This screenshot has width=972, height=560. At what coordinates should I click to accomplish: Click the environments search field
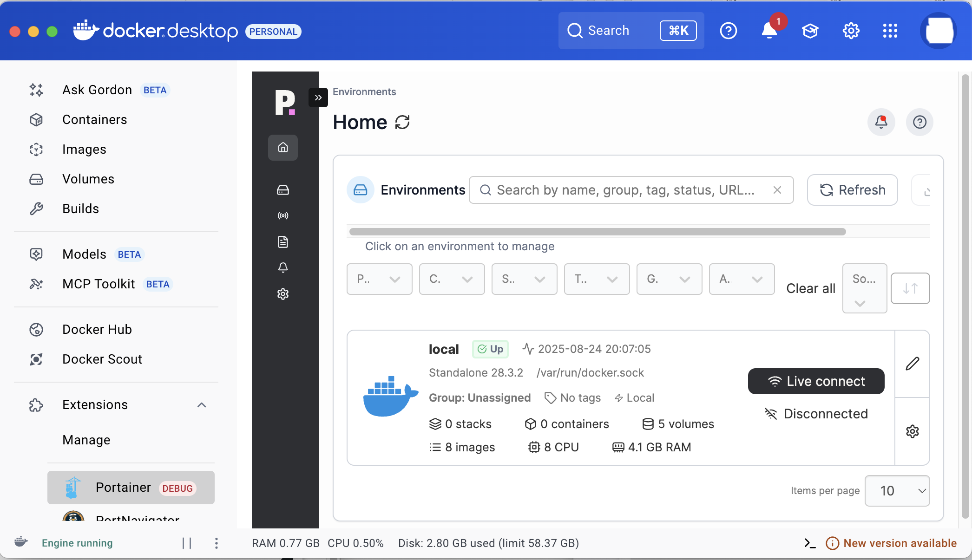(x=631, y=190)
